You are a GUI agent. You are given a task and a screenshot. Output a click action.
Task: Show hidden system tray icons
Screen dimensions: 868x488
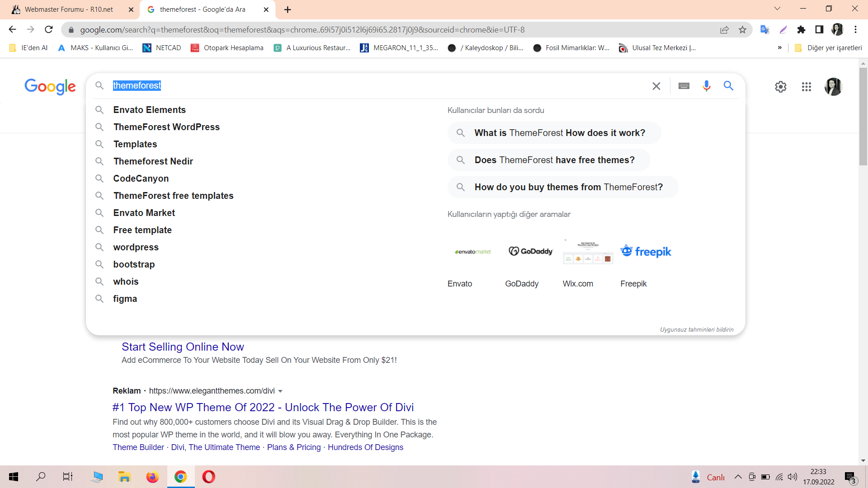738,477
